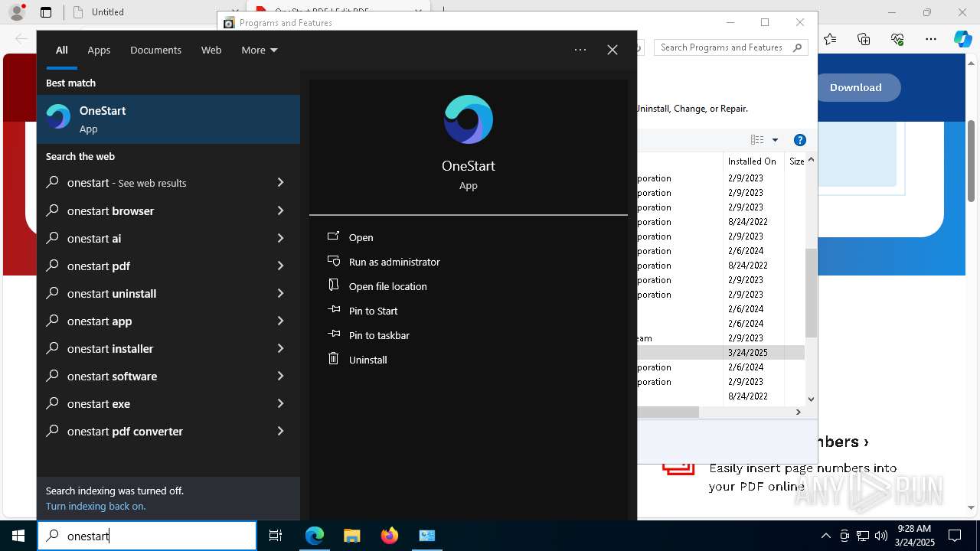Uninstall OneStart from search panel
The height and width of the screenshot is (551, 980).
pos(367,360)
